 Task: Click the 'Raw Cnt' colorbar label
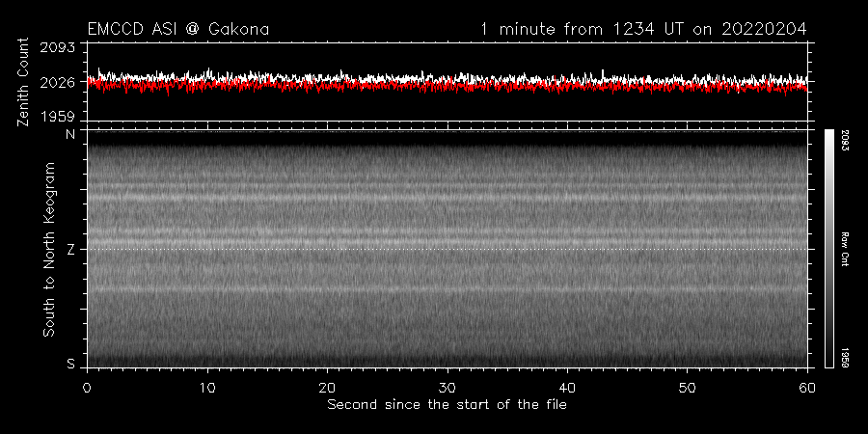pos(846,249)
